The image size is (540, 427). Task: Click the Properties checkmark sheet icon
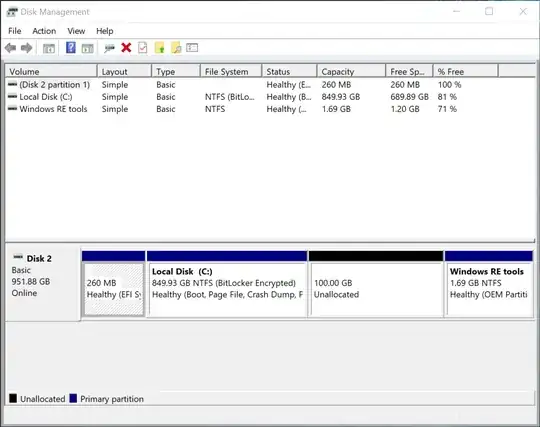pyautogui.click(x=143, y=48)
